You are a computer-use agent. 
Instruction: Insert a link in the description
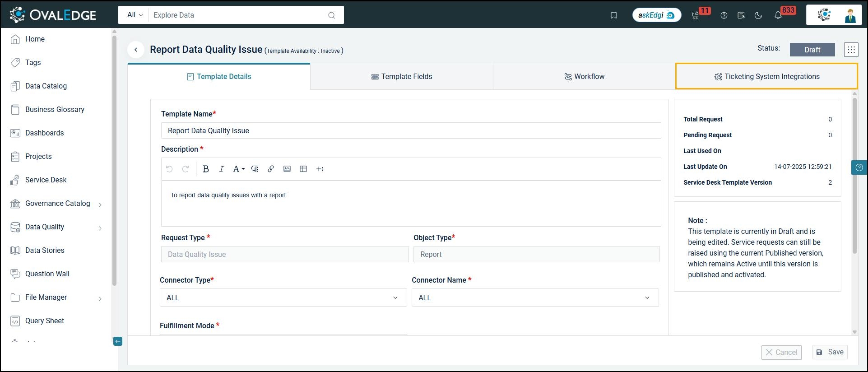click(271, 169)
